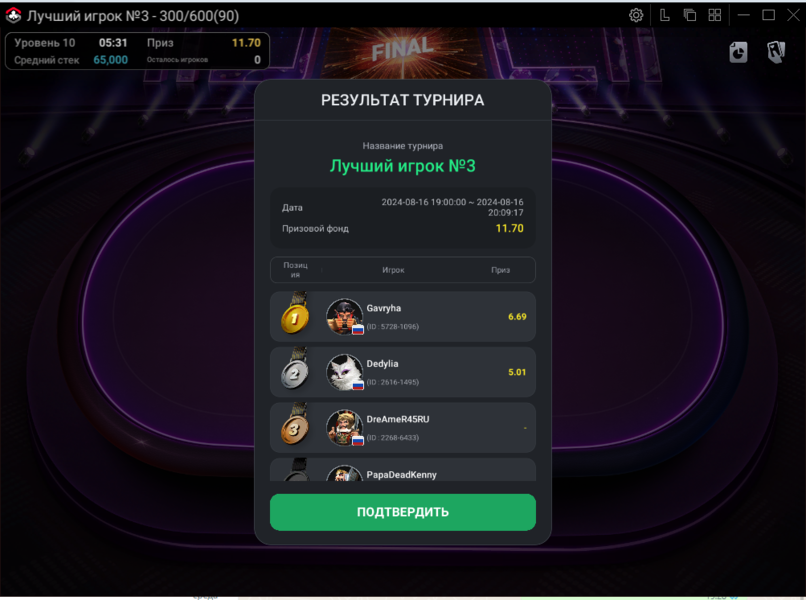The height and width of the screenshot is (600, 806).
Task: Open the hand history clock icon
Action: click(738, 52)
